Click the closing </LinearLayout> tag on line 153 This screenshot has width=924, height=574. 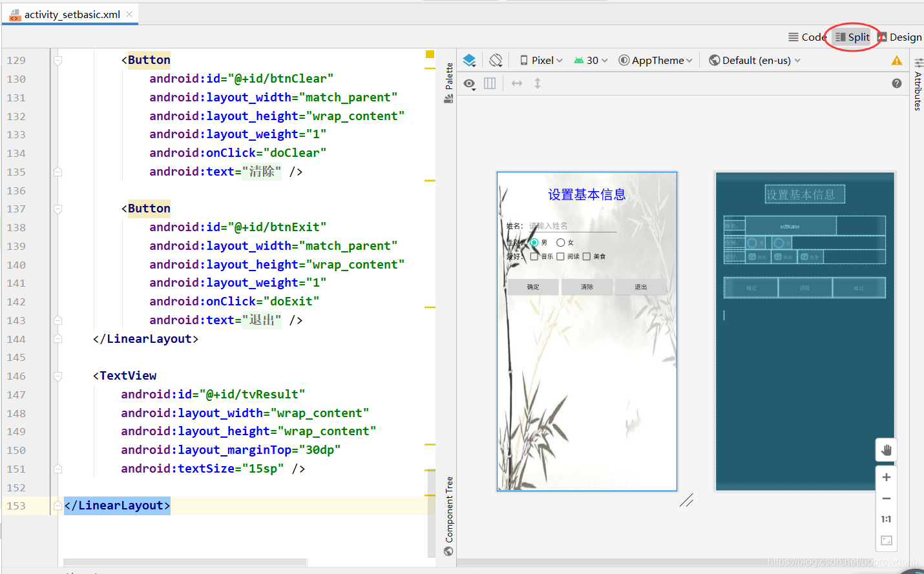point(117,506)
